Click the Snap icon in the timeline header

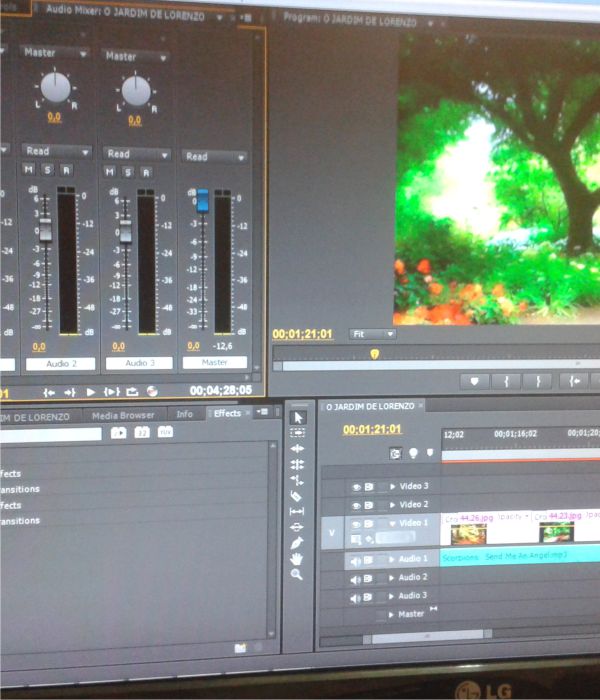point(396,453)
